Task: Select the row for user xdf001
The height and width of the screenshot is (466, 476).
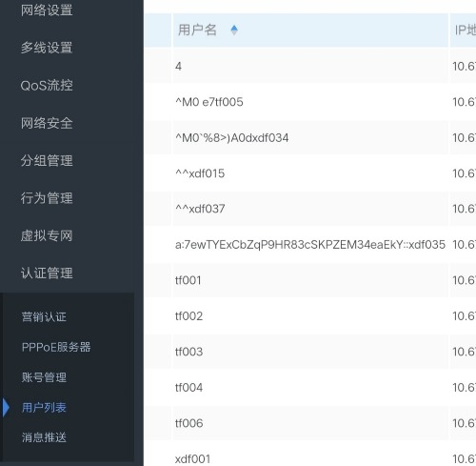Action: coord(310,458)
